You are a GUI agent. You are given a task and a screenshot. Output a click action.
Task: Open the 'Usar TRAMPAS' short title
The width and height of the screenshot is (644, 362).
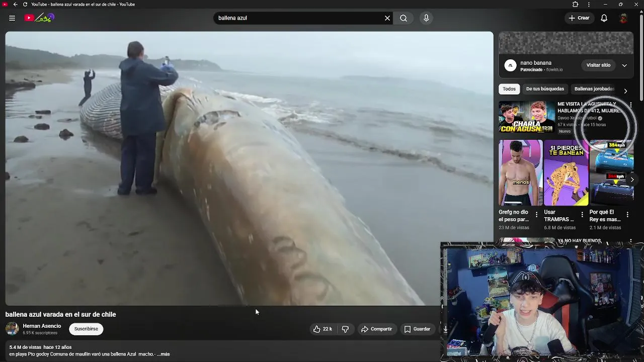(559, 216)
